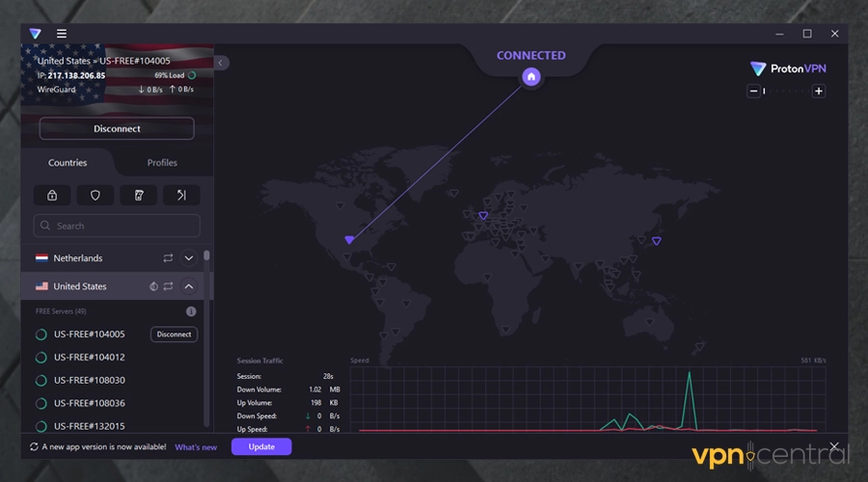The width and height of the screenshot is (868, 482).
Task: Select server US-FREE#104012
Action: point(89,358)
